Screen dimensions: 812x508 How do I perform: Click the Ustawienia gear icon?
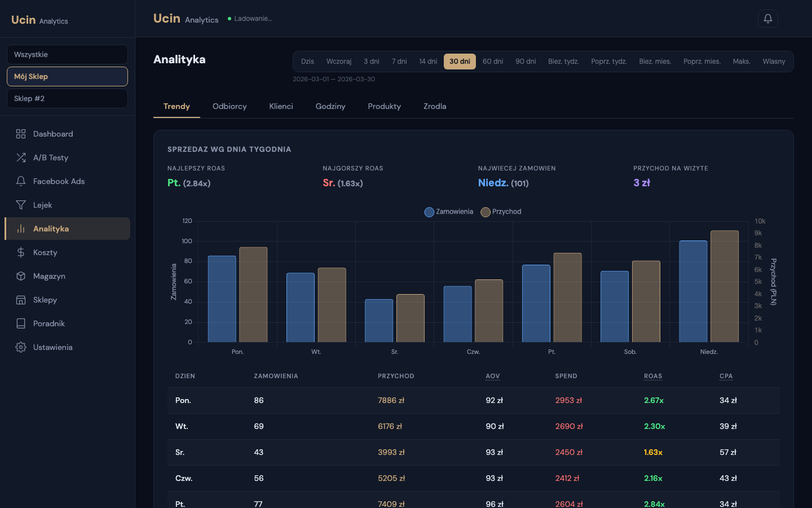coord(21,347)
